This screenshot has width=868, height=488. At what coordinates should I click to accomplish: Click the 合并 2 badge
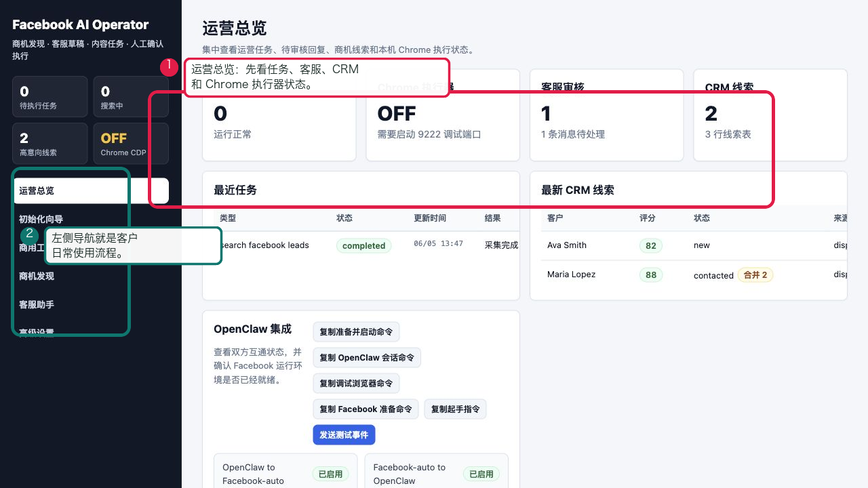coord(755,274)
